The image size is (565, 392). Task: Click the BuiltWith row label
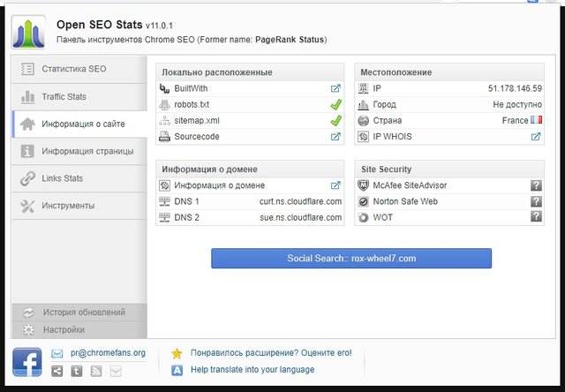coord(191,88)
